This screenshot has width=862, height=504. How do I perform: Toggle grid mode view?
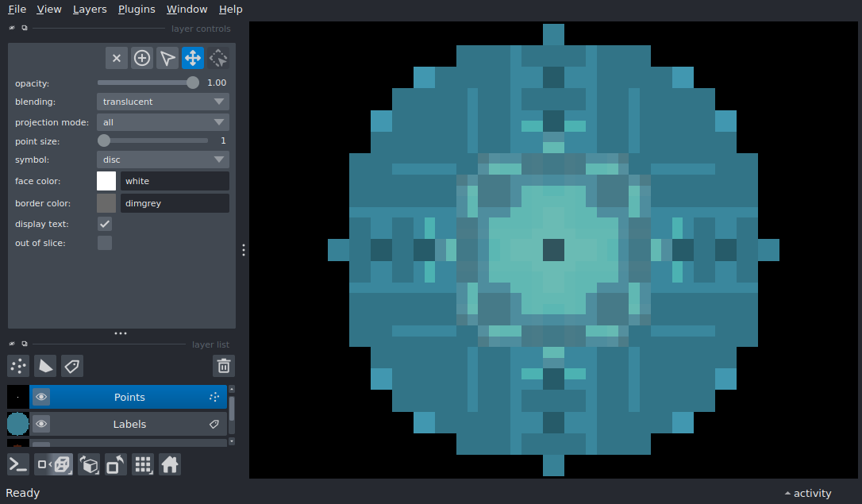pos(143,464)
